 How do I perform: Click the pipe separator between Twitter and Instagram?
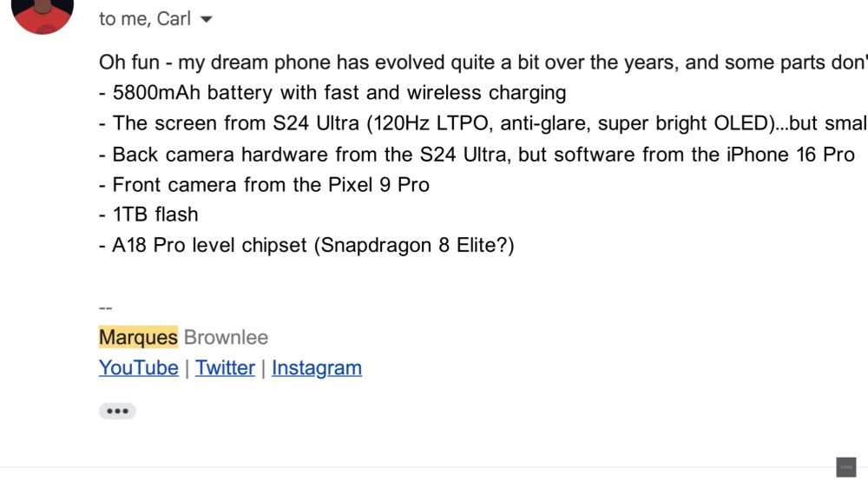point(263,368)
